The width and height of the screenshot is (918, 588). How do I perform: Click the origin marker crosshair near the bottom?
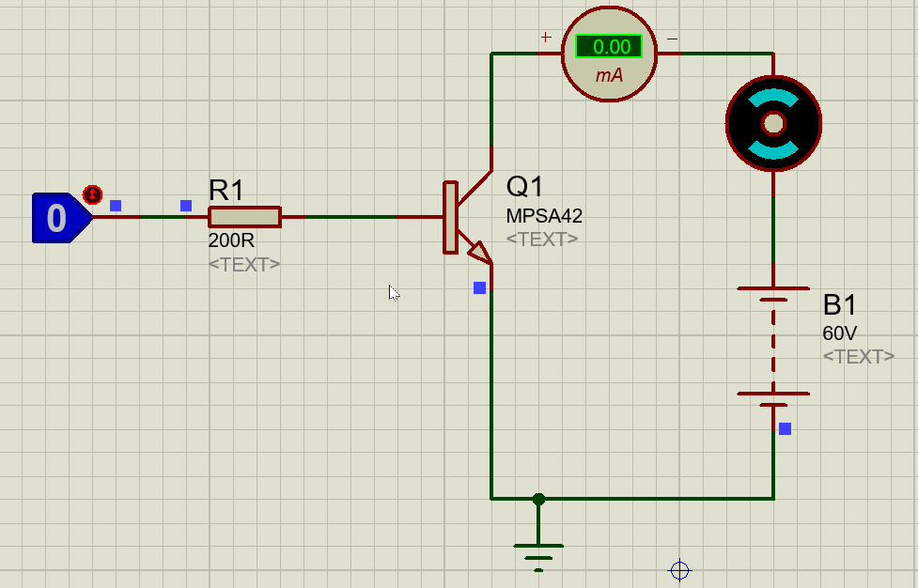[x=678, y=570]
